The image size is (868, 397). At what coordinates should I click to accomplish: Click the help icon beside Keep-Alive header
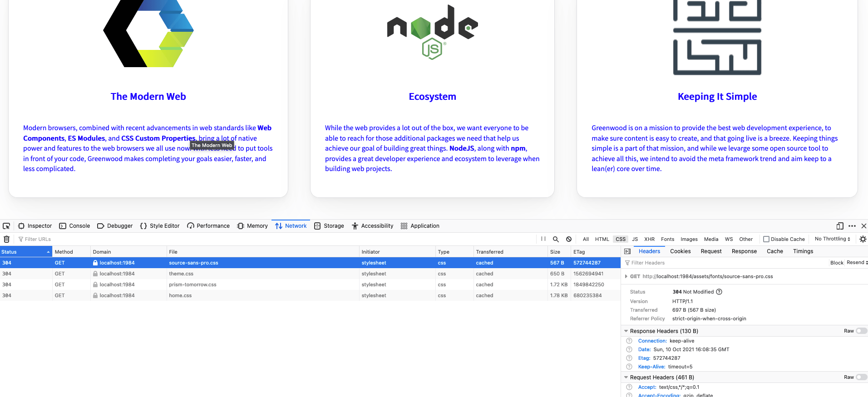coord(629,367)
